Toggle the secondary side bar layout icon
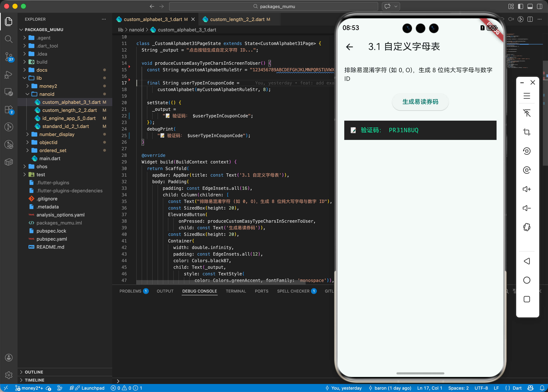The width and height of the screenshot is (548, 392). 540,7
